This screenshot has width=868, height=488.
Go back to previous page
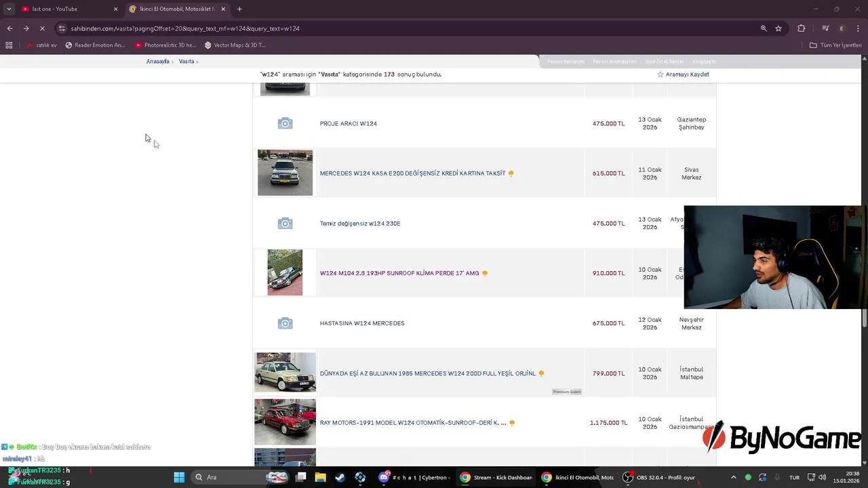point(9,28)
